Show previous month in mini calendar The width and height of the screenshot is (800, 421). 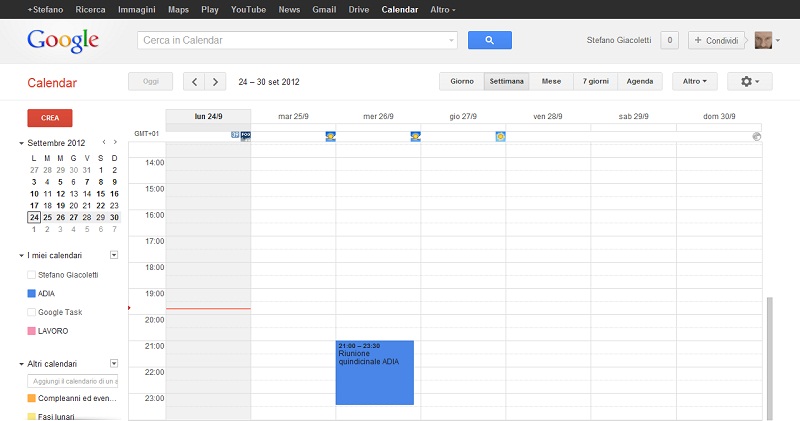(104, 142)
